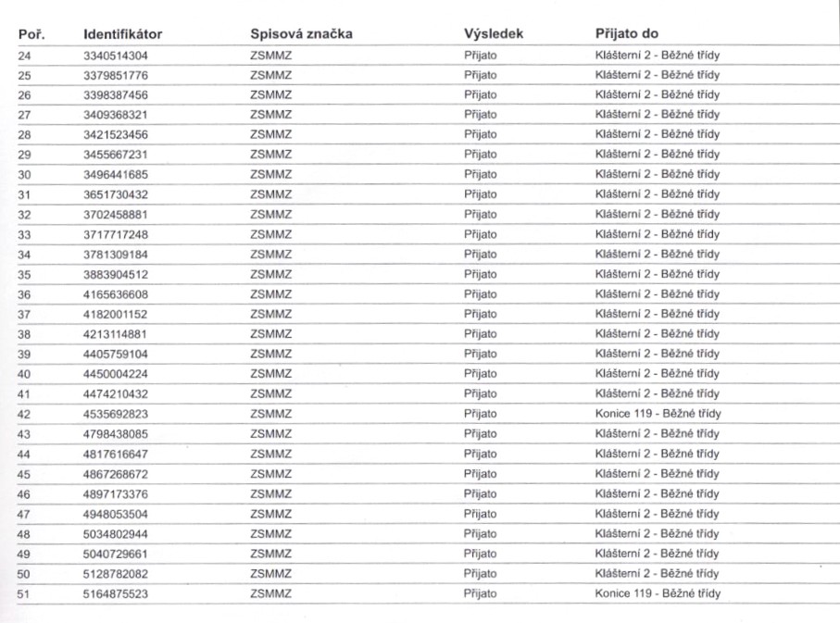
Task: Select the ZSMMZ cell in row 24
Action: click(x=270, y=56)
